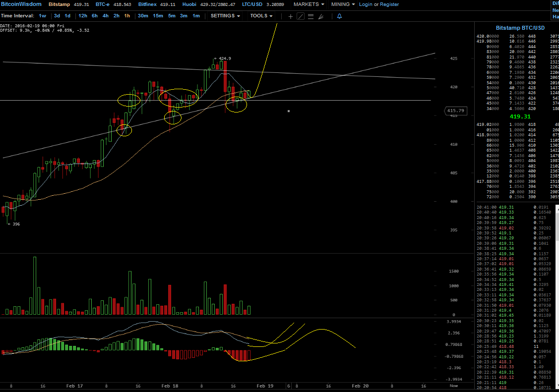
Task: Open the SETTINGS dropdown
Action: [x=225, y=16]
